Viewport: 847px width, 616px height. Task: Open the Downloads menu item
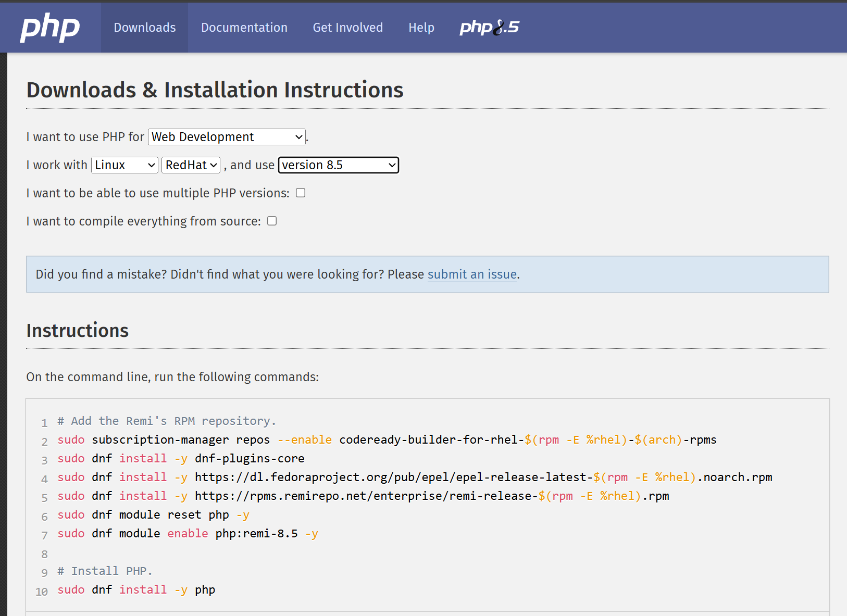coord(145,28)
